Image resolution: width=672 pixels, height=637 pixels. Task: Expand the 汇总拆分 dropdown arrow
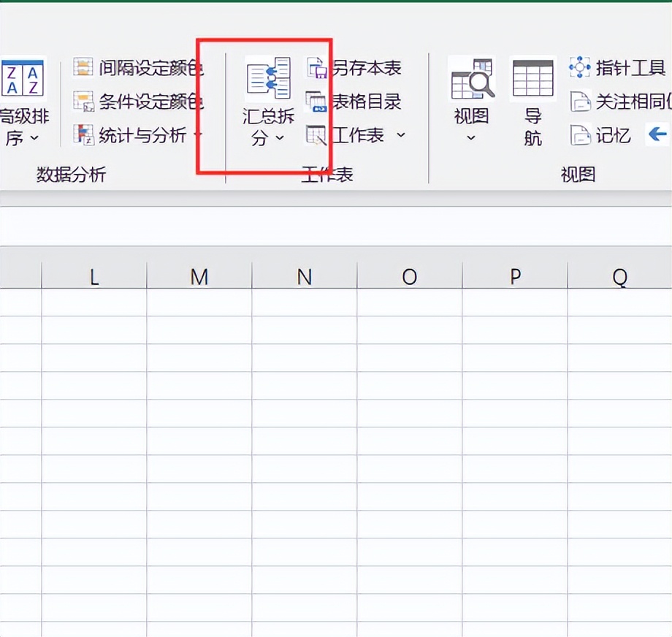(x=280, y=137)
